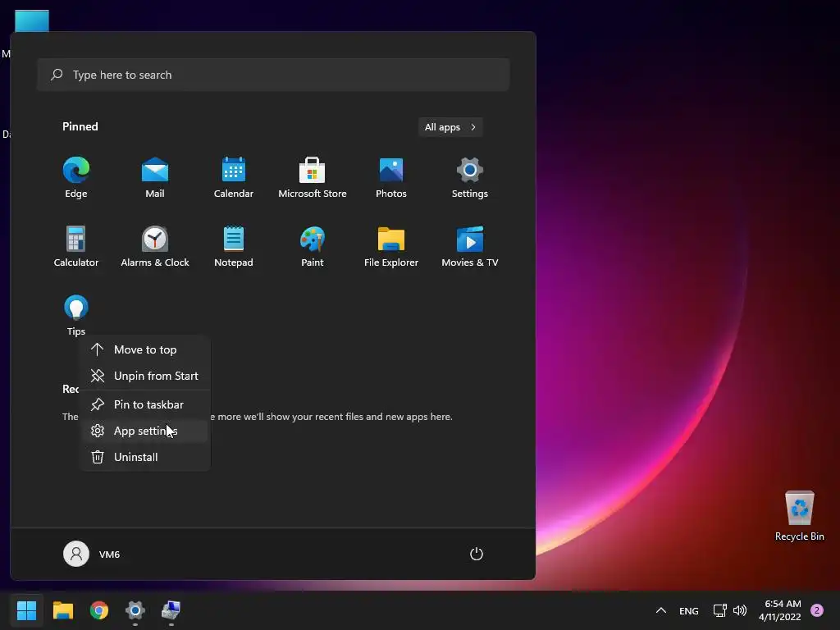Open the Mail pinned app
Viewport: 840px width, 630px height.
pyautogui.click(x=155, y=177)
